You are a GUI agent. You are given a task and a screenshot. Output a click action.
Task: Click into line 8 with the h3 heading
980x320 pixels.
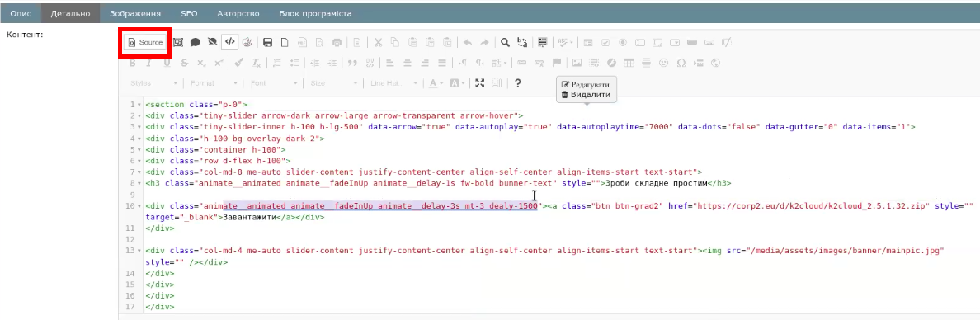point(438,183)
